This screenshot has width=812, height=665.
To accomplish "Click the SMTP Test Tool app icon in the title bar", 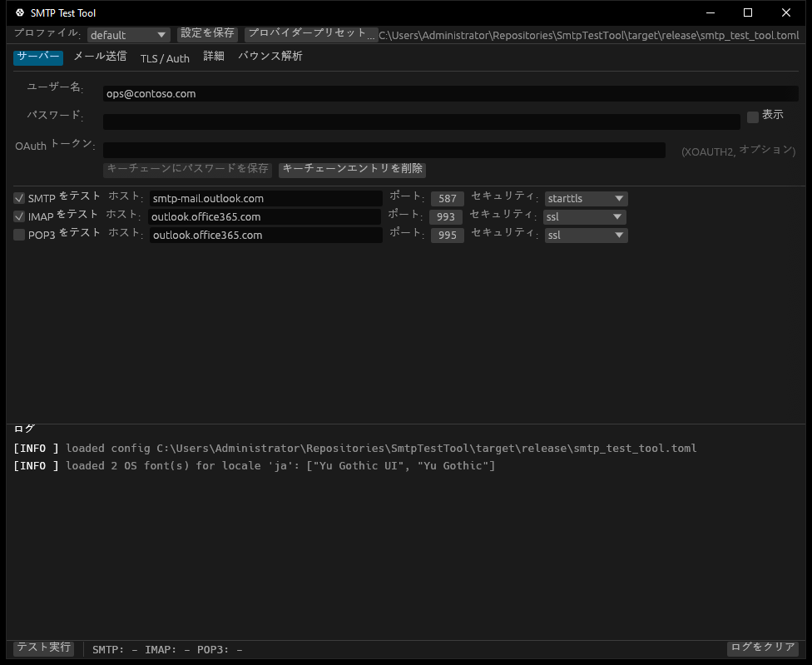I will coord(20,12).
